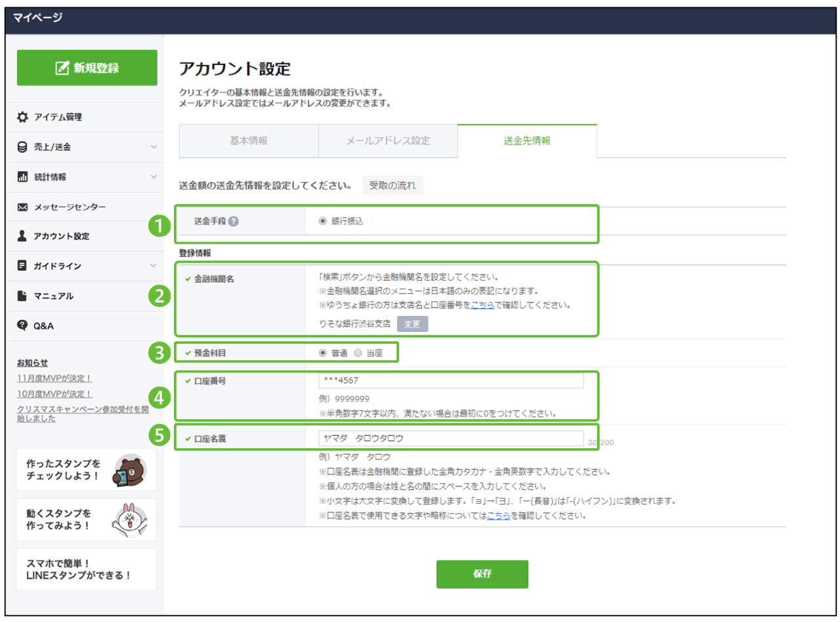Click the help icon next to 送金手段
Screen dimensions: 840x622
coord(234,222)
